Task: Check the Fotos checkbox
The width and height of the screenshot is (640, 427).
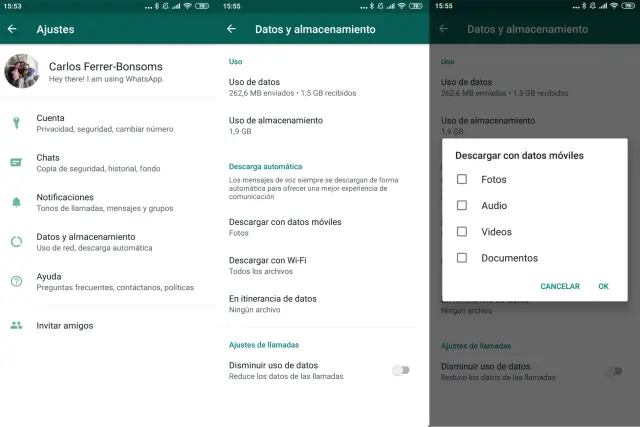Action: [461, 180]
